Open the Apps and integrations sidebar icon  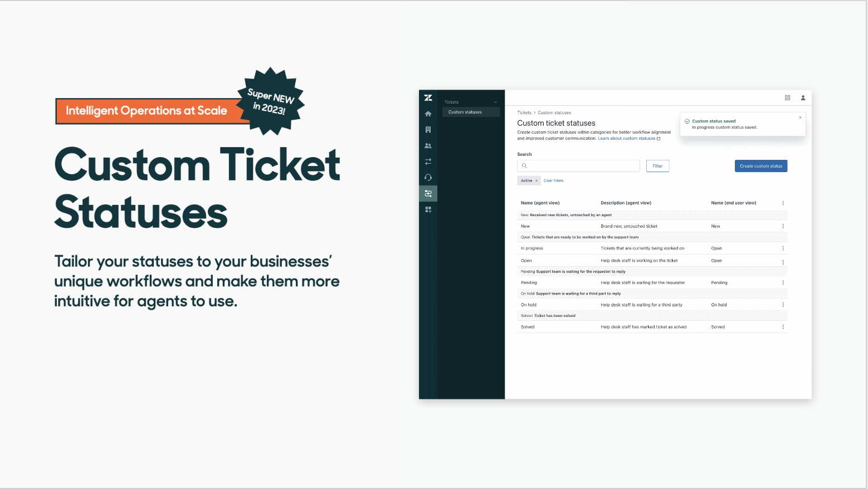pyautogui.click(x=428, y=209)
